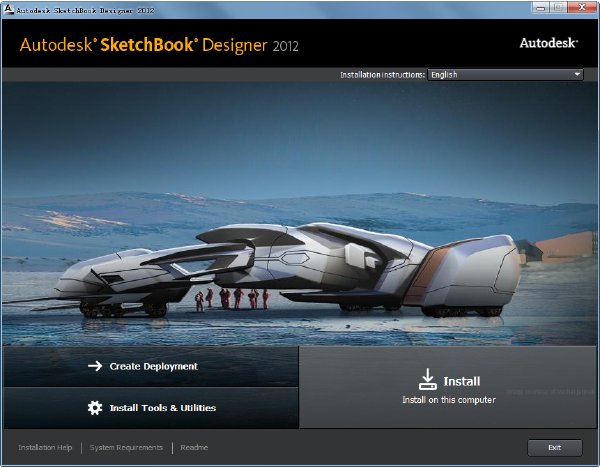The image size is (600, 467).
Task: Open the Installation Help link
Action: 45,447
